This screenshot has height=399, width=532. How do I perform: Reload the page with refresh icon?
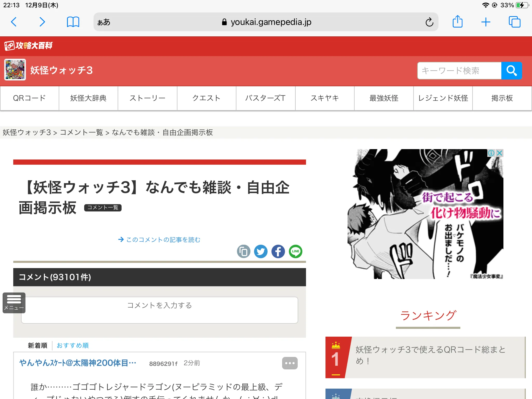(x=429, y=22)
